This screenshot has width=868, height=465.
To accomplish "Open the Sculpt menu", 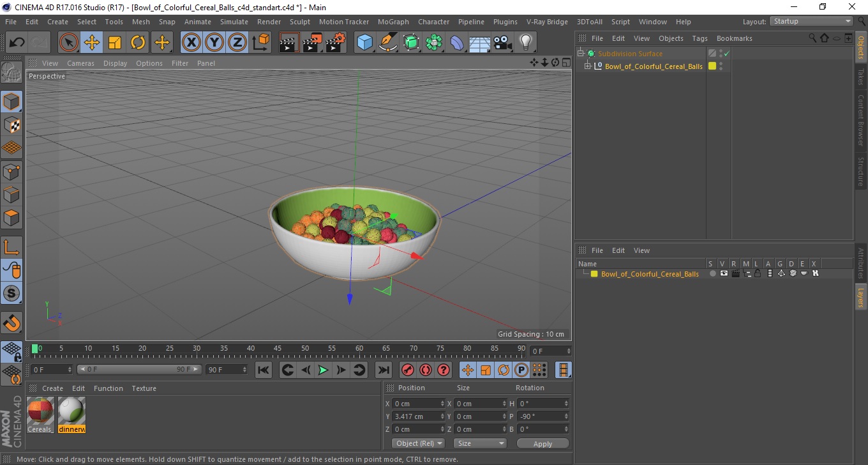I will click(300, 22).
